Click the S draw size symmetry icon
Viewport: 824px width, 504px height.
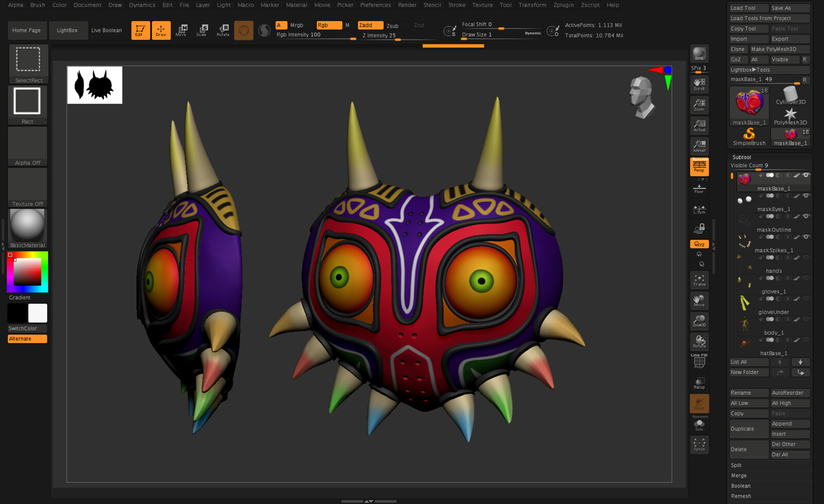point(450,31)
